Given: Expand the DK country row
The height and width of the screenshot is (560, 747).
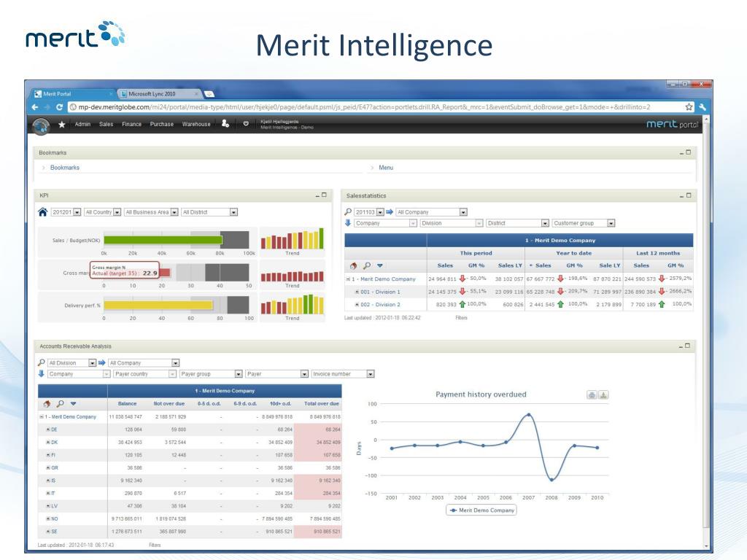Looking at the screenshot, I should coord(47,443).
